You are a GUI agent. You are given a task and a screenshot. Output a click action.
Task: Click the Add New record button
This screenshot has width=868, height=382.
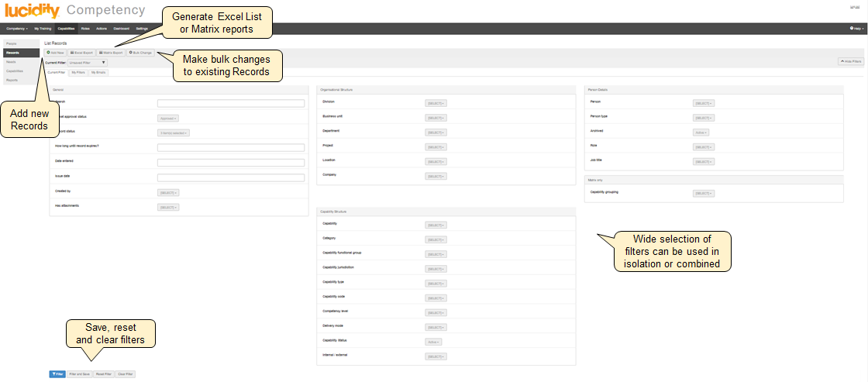[55, 53]
